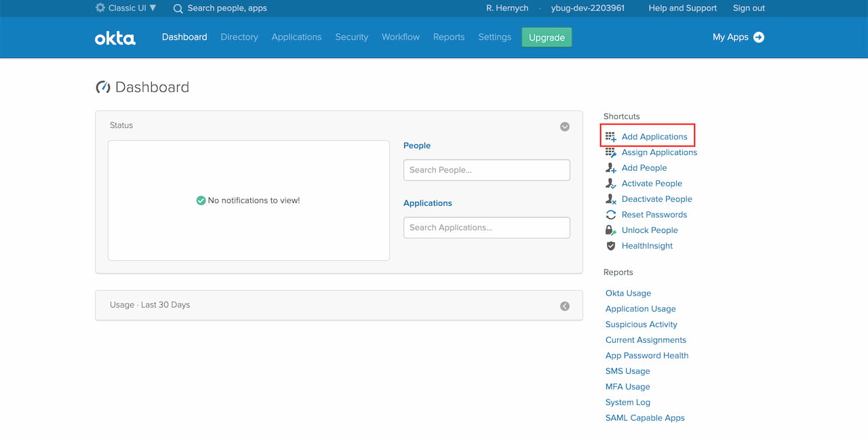The height and width of the screenshot is (441, 868).
Task: Click the Applications heading in Status panel
Action: click(x=428, y=203)
